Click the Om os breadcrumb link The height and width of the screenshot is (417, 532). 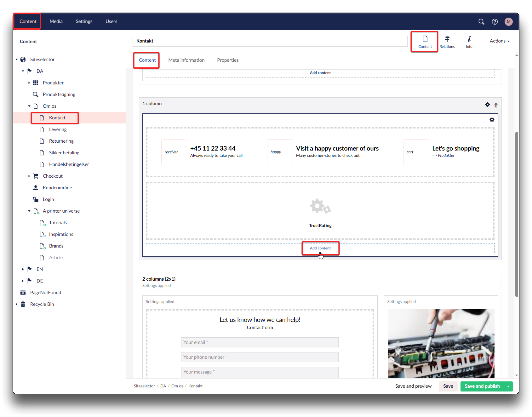coord(177,386)
